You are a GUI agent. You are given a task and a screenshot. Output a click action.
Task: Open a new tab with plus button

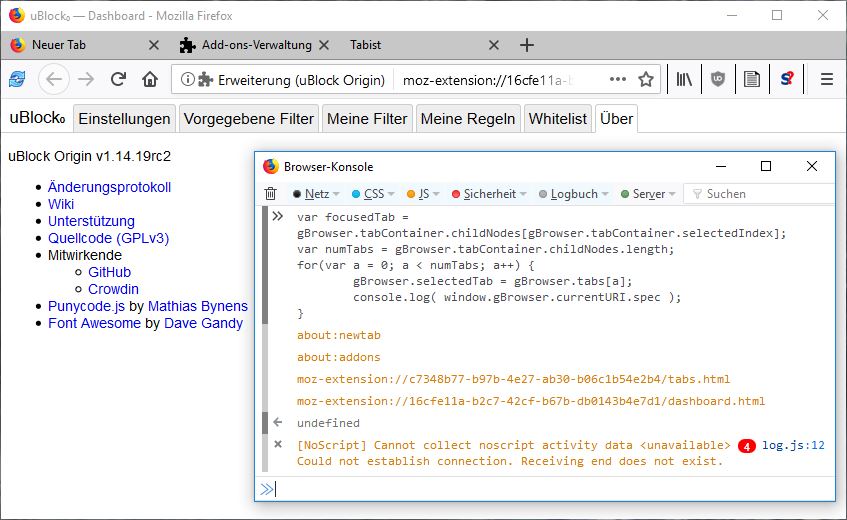527,45
